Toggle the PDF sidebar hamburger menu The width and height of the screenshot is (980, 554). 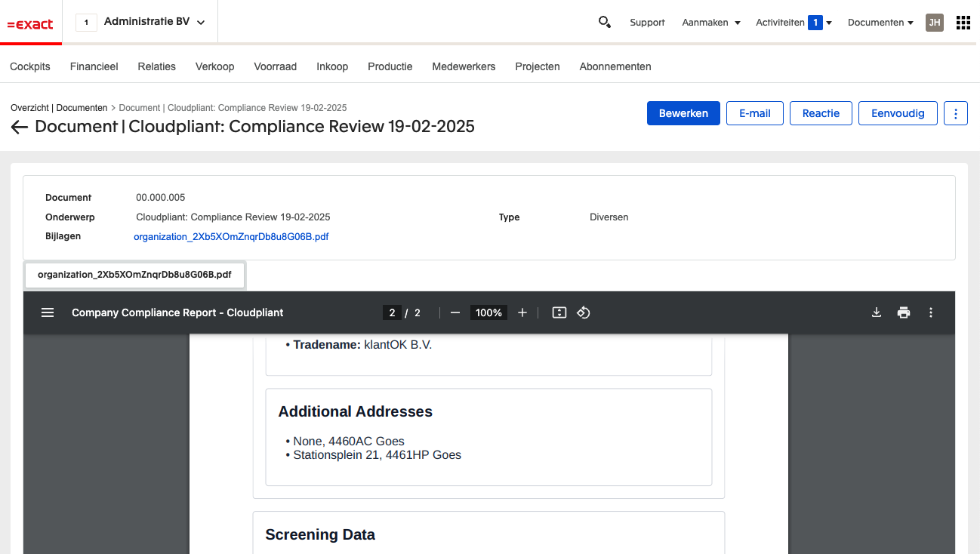click(x=48, y=312)
